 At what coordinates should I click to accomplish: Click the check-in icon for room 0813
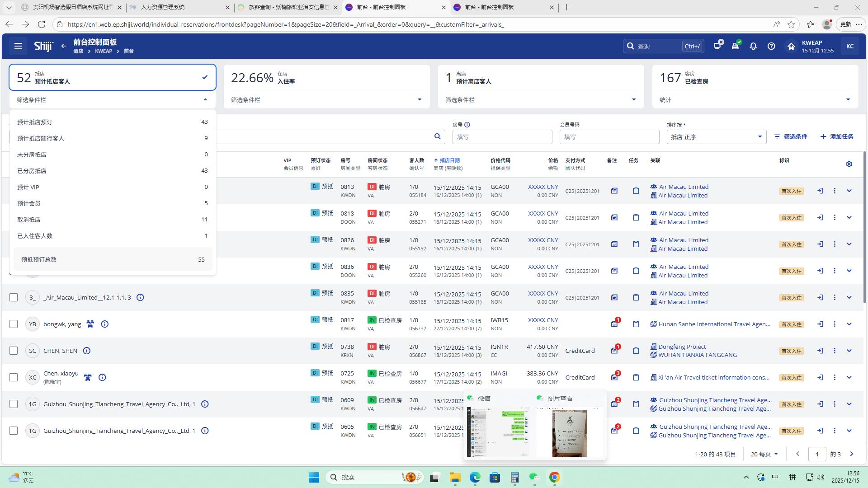click(x=820, y=191)
